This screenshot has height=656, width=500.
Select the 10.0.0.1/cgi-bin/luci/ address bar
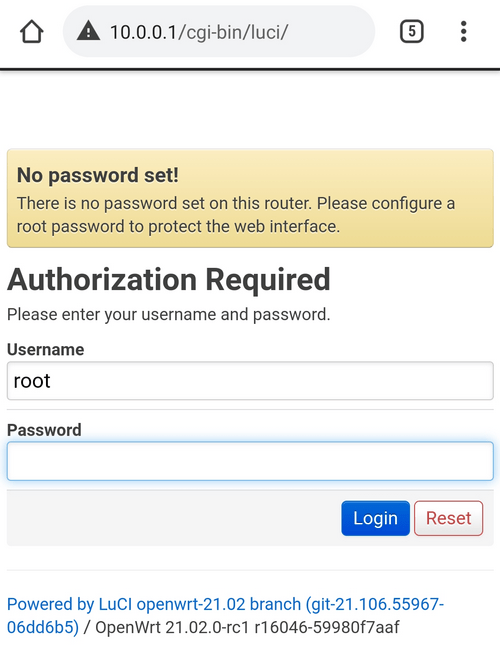tap(219, 31)
